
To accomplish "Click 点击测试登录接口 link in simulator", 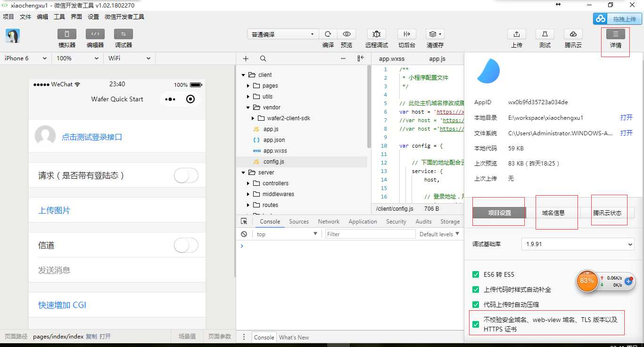I will coord(92,137).
